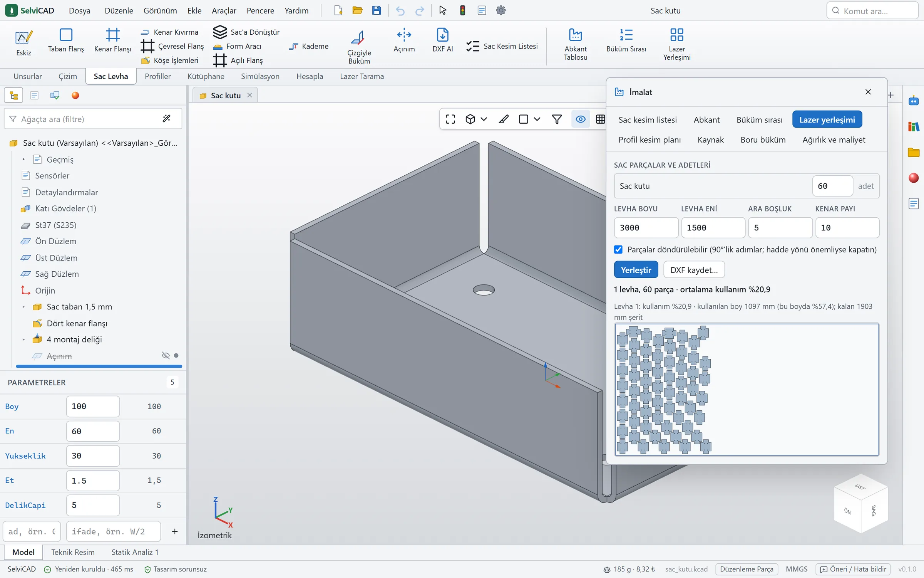Fit view with the zoom-extents icon
924x578 pixels.
tap(450, 119)
